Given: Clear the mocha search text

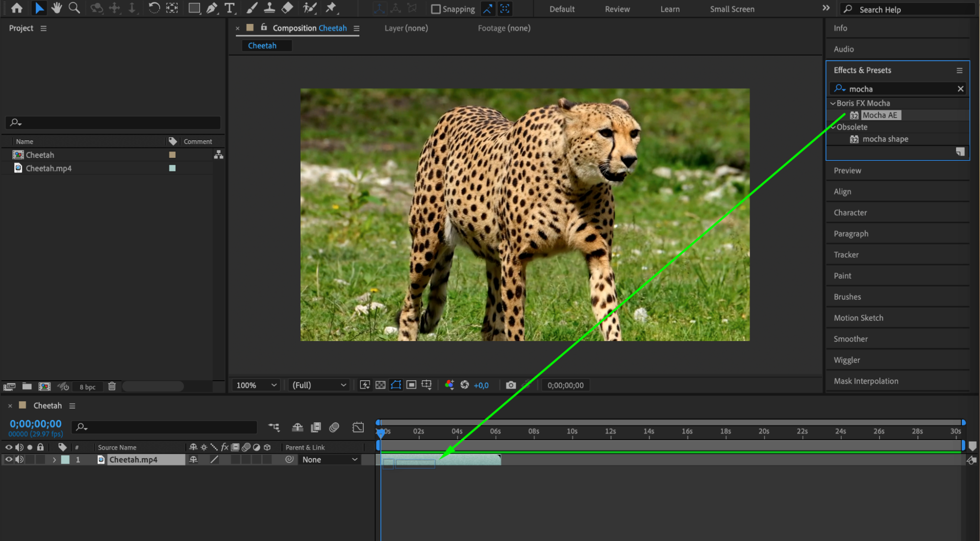Looking at the screenshot, I should (960, 89).
